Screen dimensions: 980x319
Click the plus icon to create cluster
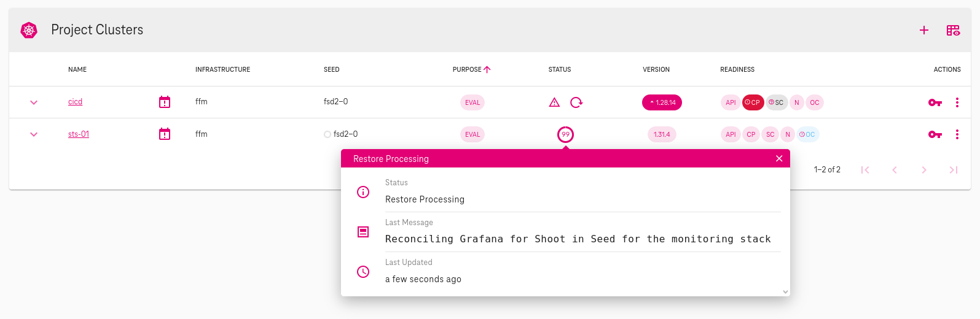[x=923, y=30]
